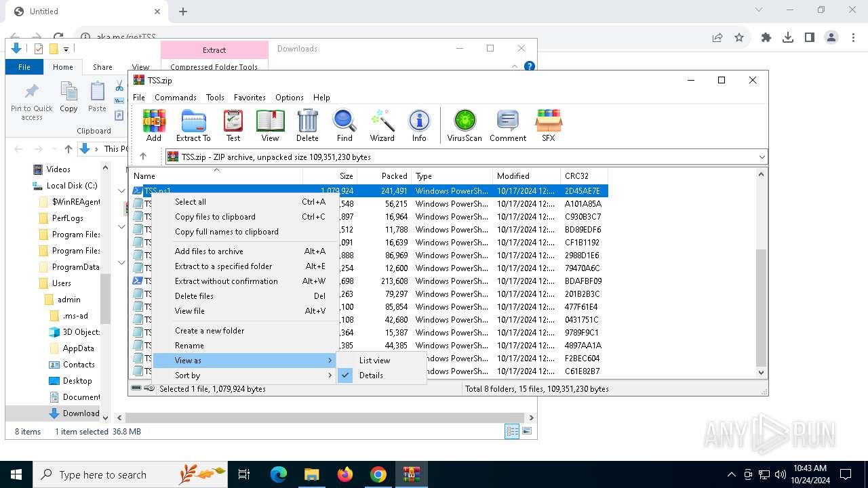Expand WinRAR address path dropdown
The height and width of the screenshot is (488, 868).
(762, 157)
